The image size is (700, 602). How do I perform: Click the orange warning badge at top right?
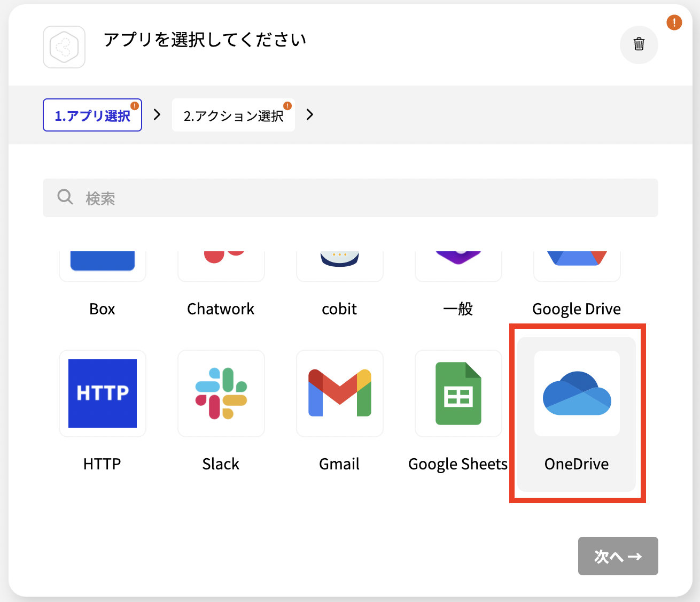click(x=674, y=22)
